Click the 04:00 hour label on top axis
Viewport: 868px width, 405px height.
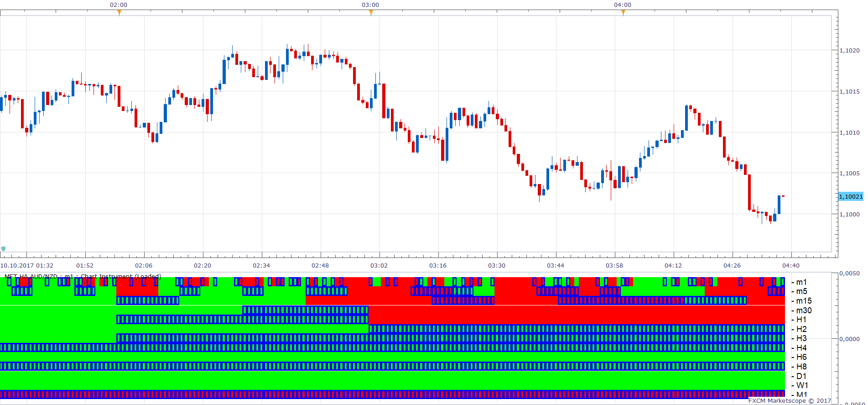[x=623, y=5]
